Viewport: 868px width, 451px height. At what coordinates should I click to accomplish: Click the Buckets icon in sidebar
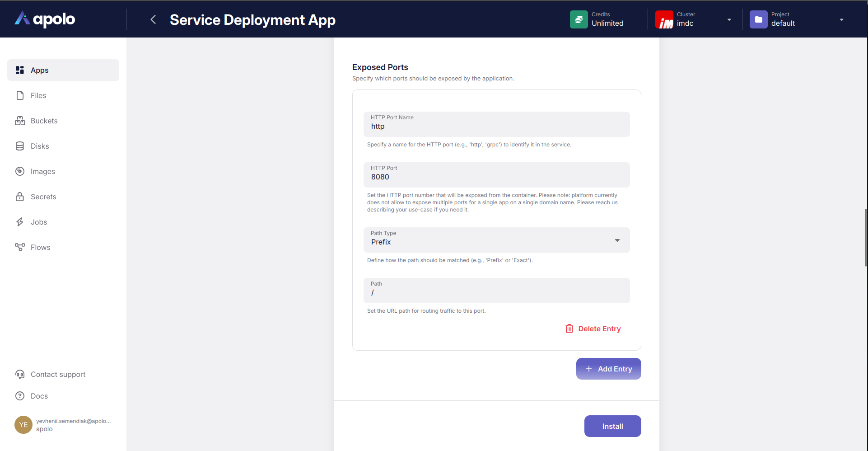click(20, 121)
